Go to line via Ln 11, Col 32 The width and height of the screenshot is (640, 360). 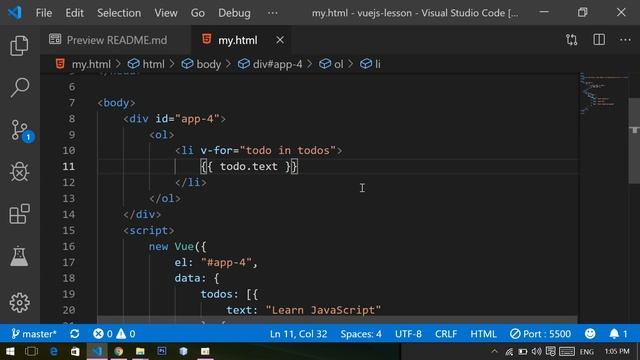tap(298, 334)
